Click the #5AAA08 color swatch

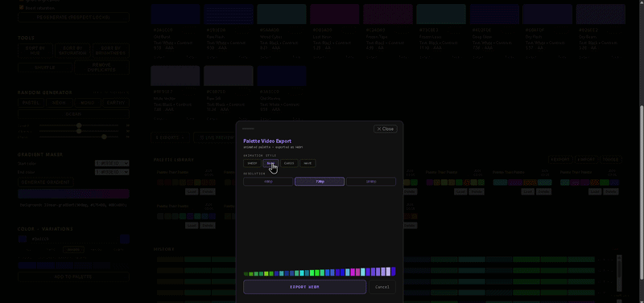(x=282, y=14)
